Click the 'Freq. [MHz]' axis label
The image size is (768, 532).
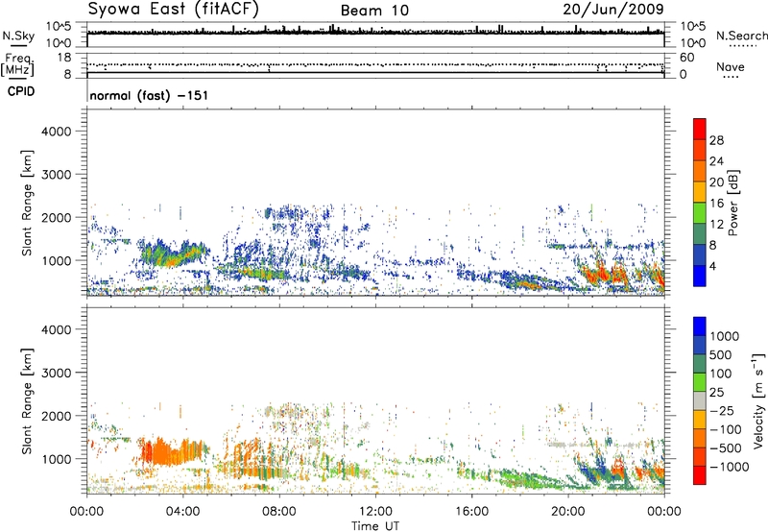[17, 64]
